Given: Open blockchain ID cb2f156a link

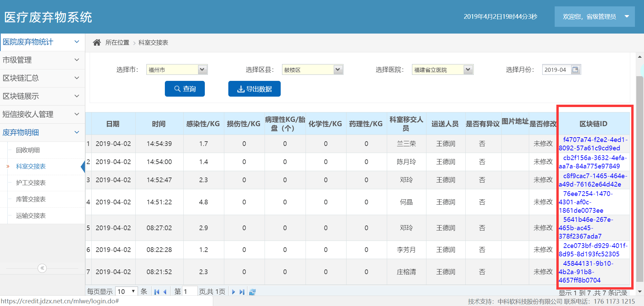Looking at the screenshot, I should [593, 162].
